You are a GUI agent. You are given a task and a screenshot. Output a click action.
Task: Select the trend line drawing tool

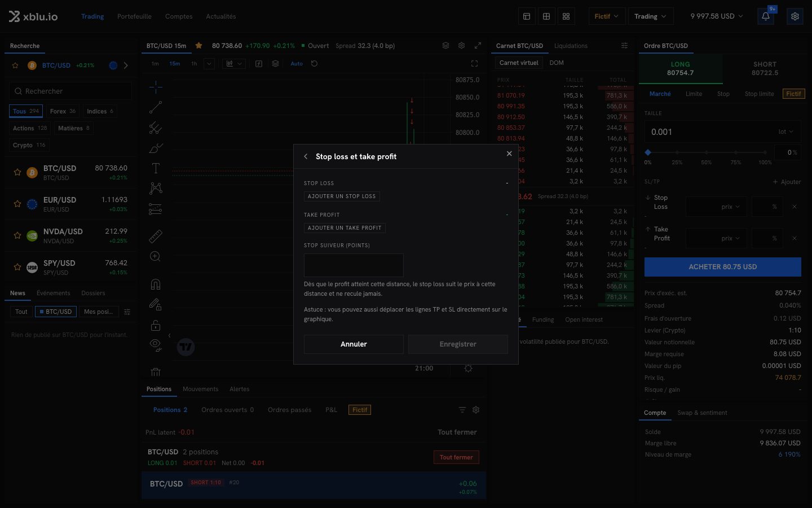[156, 107]
